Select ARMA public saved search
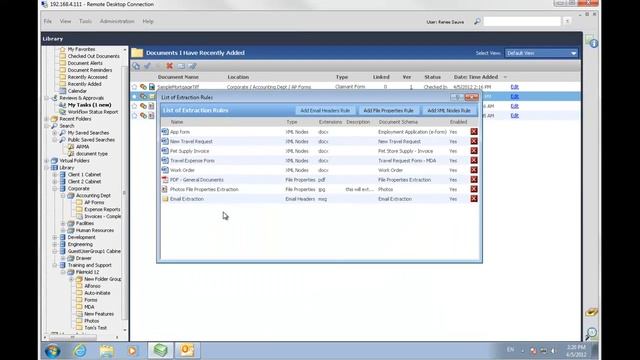The height and width of the screenshot is (360, 640). click(x=82, y=147)
